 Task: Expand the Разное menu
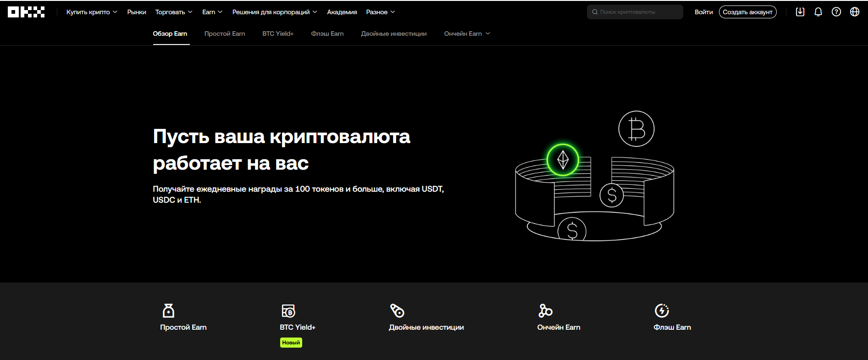pos(381,12)
